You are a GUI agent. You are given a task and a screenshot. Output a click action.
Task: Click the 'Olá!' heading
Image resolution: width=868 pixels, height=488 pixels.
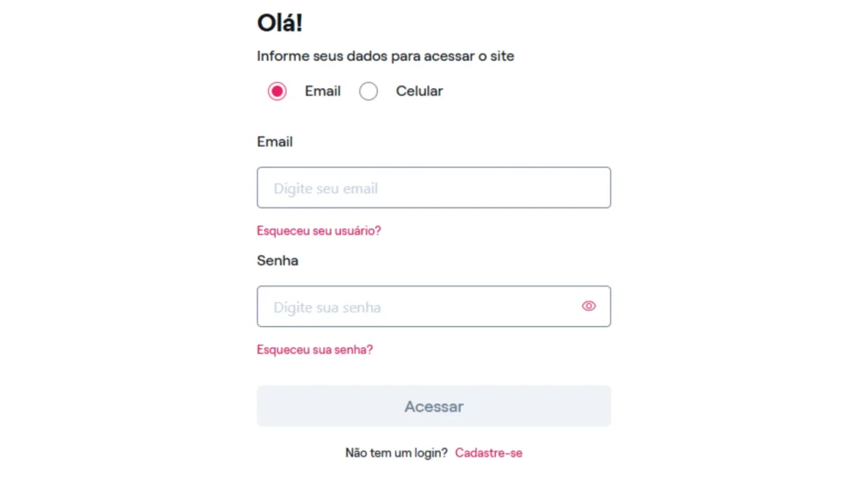coord(280,23)
